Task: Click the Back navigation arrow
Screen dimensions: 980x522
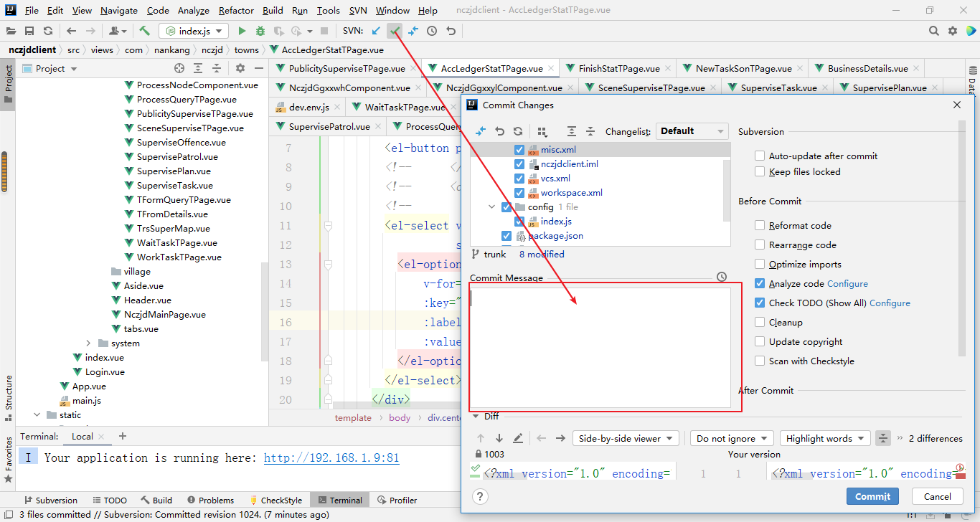Action: [x=71, y=31]
